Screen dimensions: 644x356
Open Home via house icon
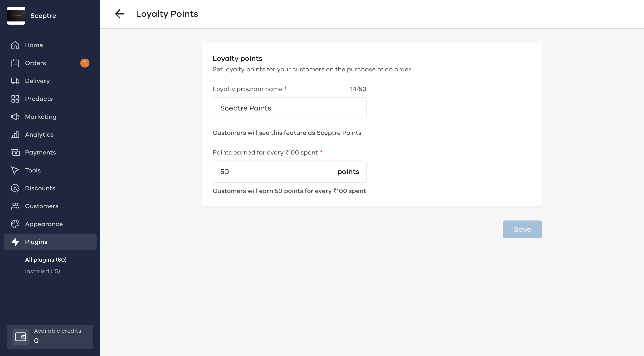point(15,45)
